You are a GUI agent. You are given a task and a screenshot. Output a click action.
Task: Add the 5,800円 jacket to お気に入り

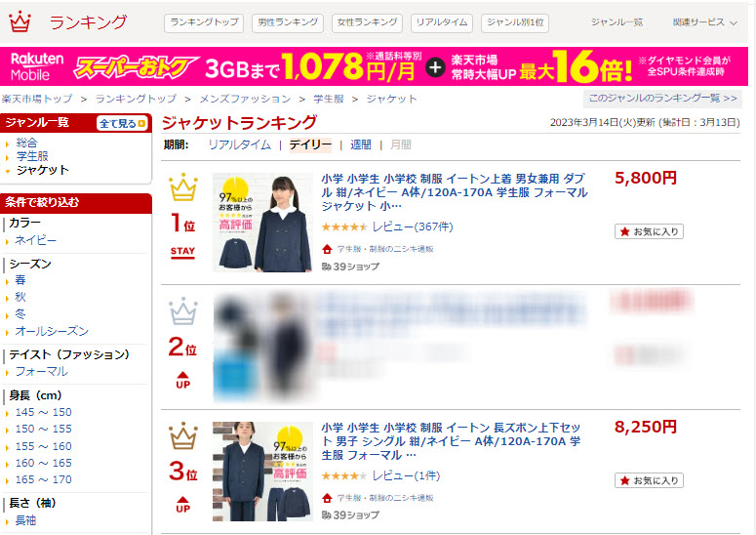pos(649,231)
